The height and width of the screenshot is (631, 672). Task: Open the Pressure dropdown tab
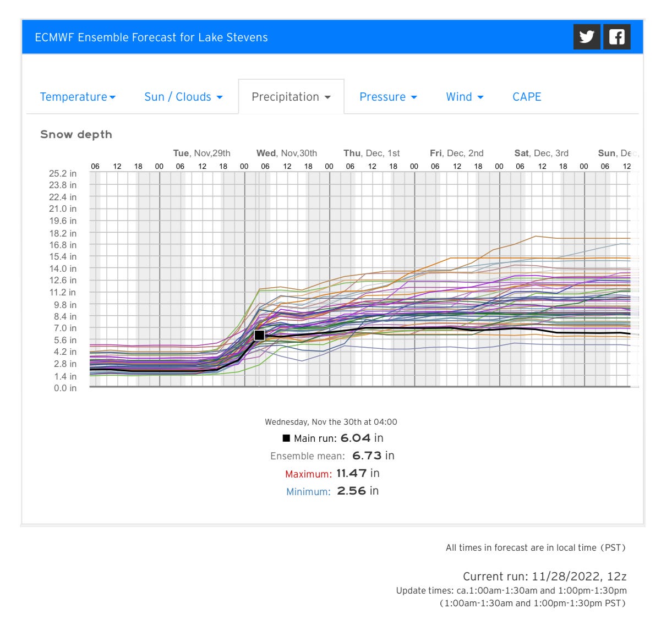(388, 97)
